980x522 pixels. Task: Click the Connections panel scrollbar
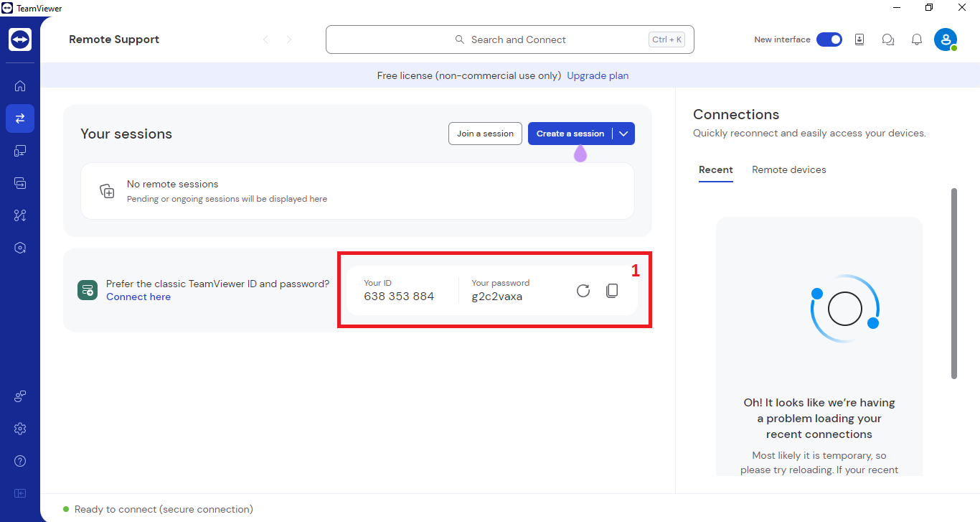point(954,284)
